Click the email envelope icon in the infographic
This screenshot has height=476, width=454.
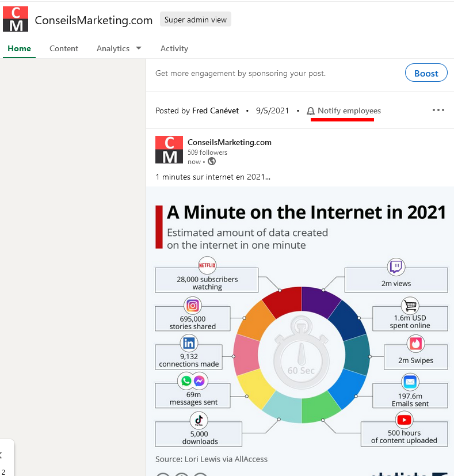(x=410, y=382)
